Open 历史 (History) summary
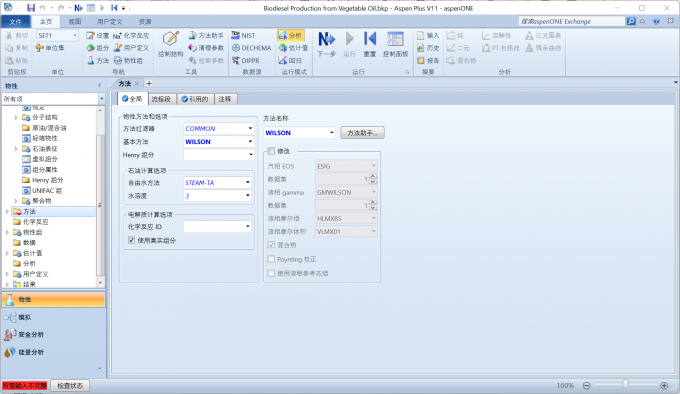 click(x=428, y=48)
